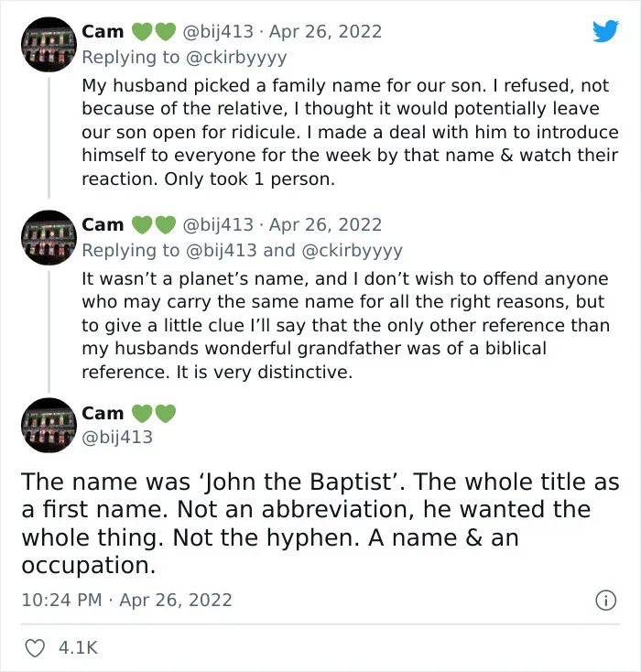Click @bij413 handle on first tweet
This screenshot has height=672, width=641.
coord(218,32)
